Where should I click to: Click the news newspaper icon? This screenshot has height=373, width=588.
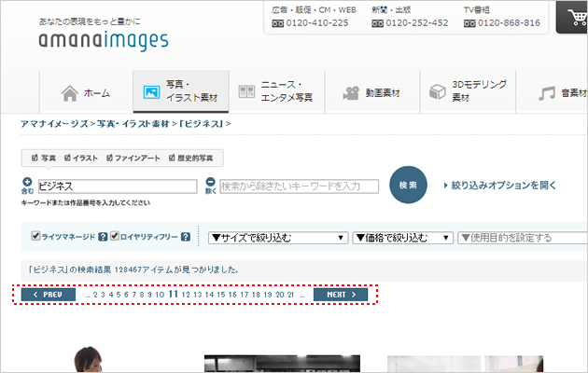[x=246, y=91]
